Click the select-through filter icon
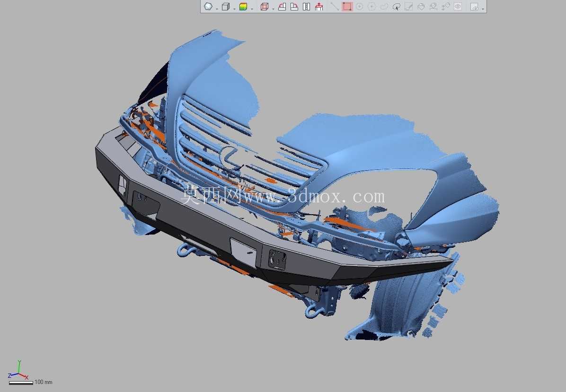Viewport: 566px width, 392px height. point(446,7)
